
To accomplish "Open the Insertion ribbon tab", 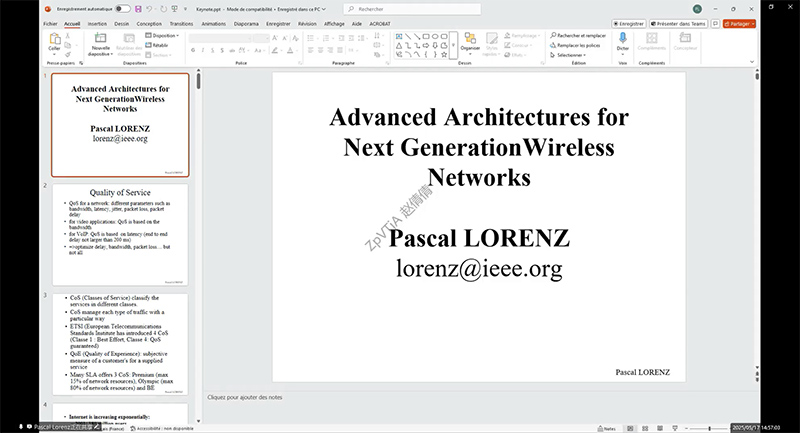I will [97, 22].
